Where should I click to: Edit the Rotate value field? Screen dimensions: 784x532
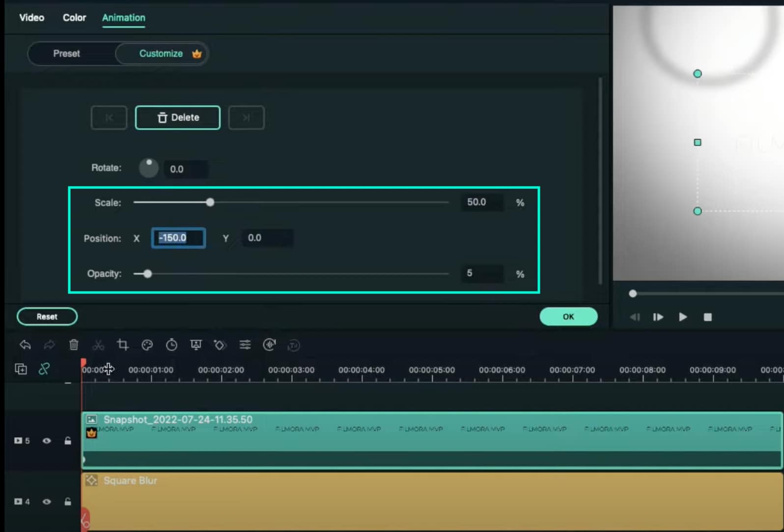[186, 169]
